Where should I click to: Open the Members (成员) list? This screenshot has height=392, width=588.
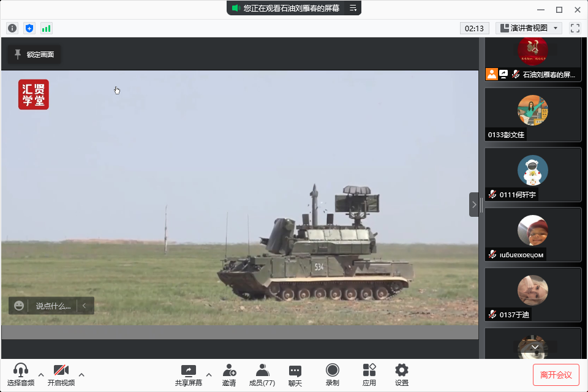pyautogui.click(x=262, y=375)
